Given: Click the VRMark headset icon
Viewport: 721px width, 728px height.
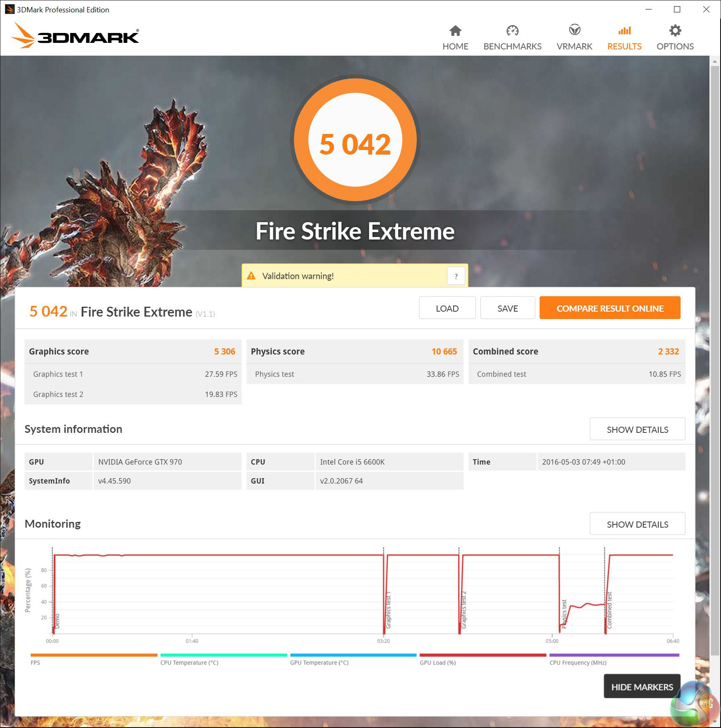Looking at the screenshot, I should click(x=574, y=30).
